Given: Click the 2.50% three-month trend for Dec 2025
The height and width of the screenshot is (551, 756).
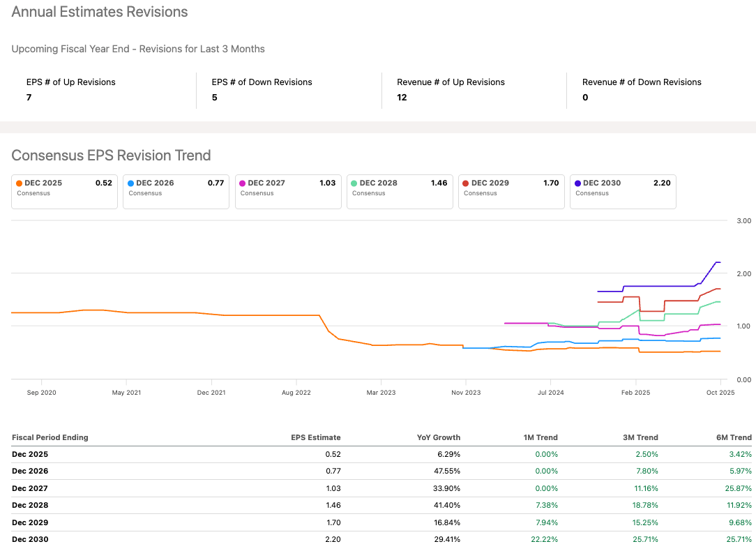Looking at the screenshot, I should pyautogui.click(x=647, y=454).
